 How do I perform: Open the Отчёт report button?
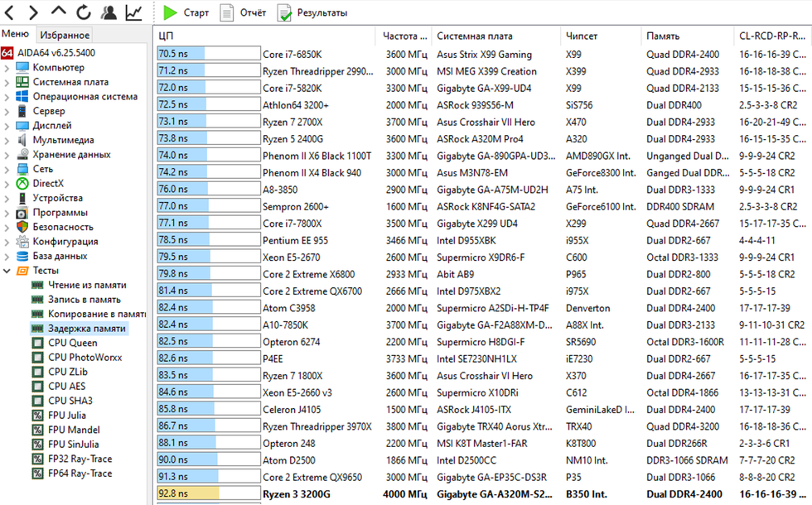point(244,13)
